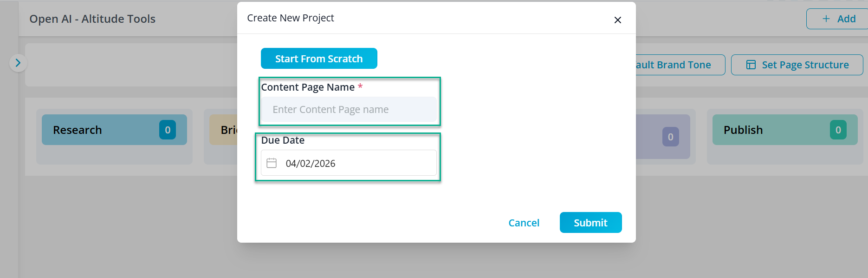Cancel the new project creation

pos(524,223)
